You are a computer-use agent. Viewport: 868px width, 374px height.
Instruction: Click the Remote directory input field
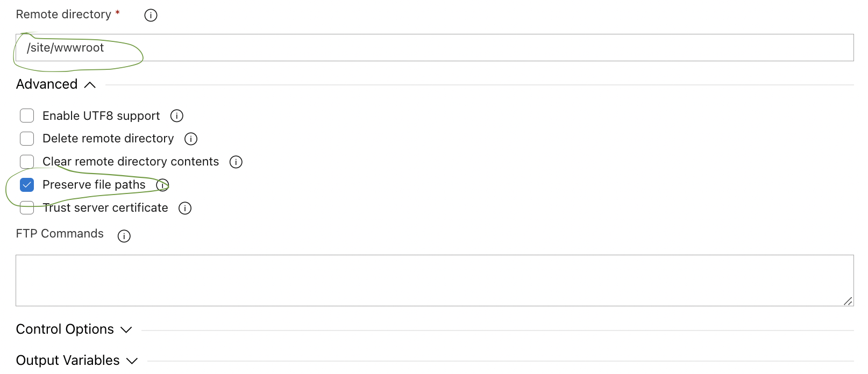(x=435, y=48)
